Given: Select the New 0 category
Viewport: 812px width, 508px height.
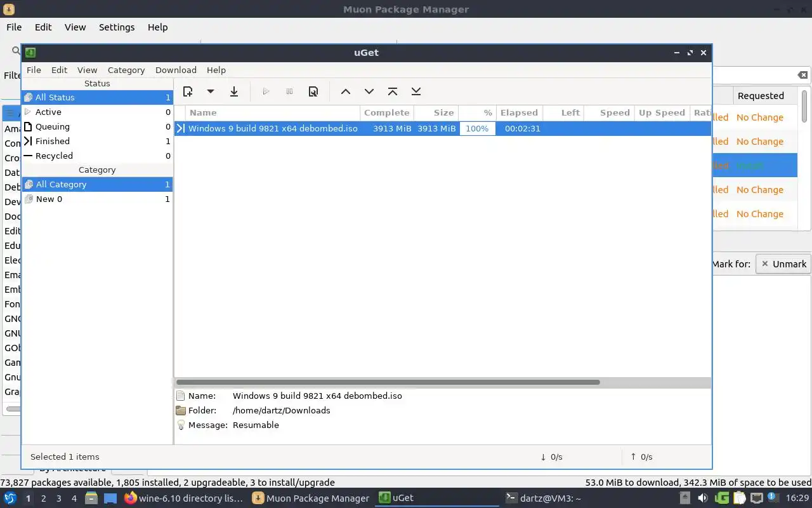Looking at the screenshot, I should pyautogui.click(x=97, y=199).
